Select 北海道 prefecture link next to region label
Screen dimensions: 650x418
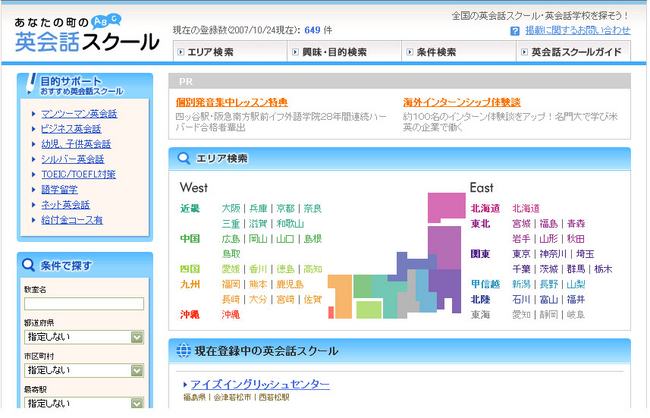pos(526,208)
